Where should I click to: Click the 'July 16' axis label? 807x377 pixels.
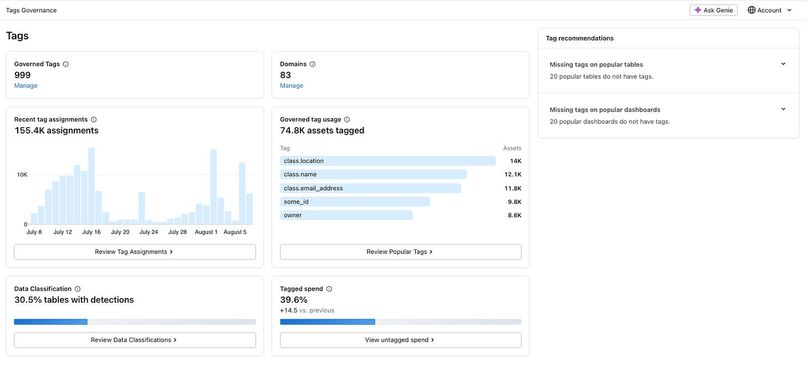click(x=91, y=232)
